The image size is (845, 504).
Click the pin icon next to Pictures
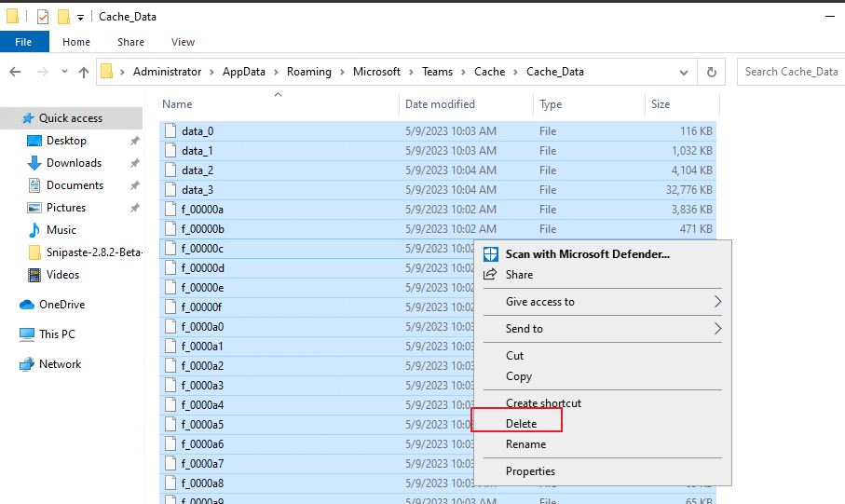(135, 208)
